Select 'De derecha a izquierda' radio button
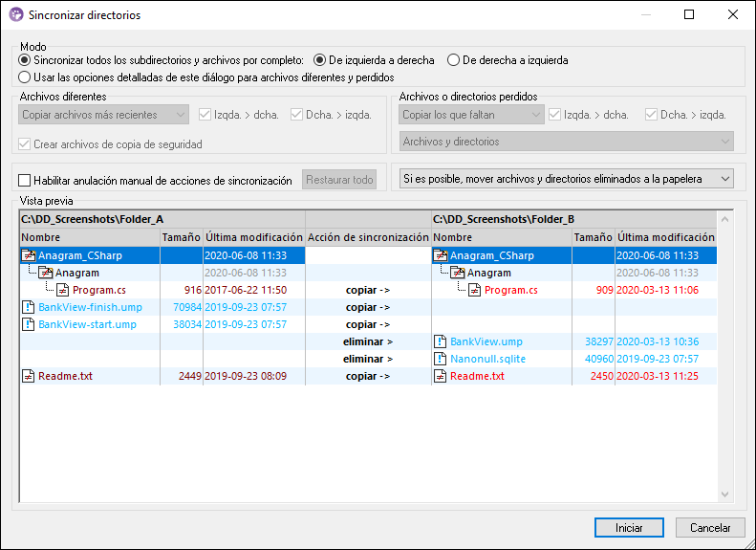Image resolution: width=756 pixels, height=550 pixels. point(454,60)
